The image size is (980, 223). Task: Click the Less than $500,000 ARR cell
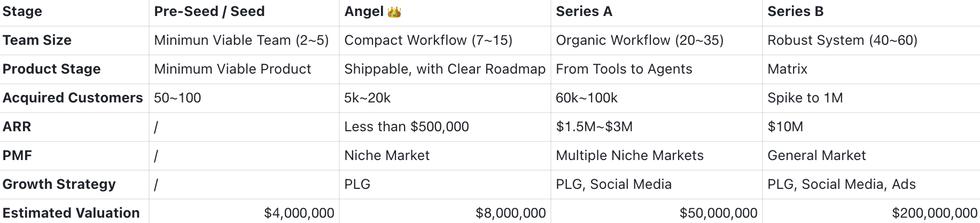click(x=445, y=127)
